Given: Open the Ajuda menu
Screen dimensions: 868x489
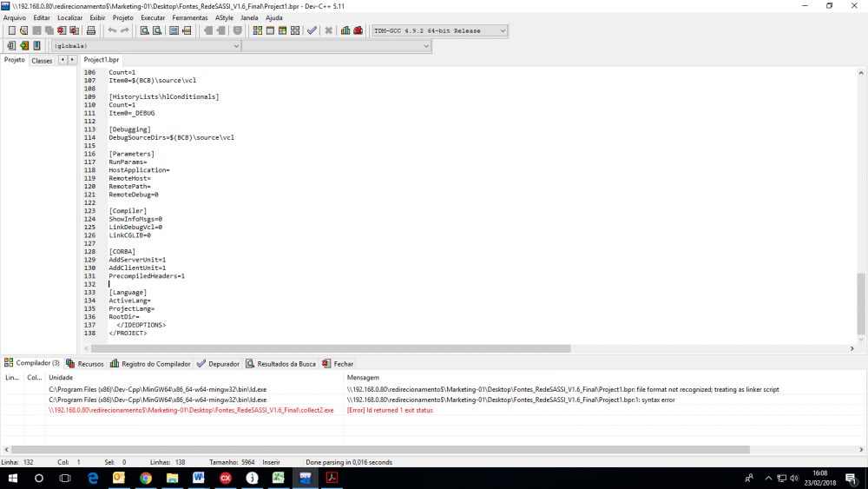Looking at the screenshot, I should click(x=274, y=17).
